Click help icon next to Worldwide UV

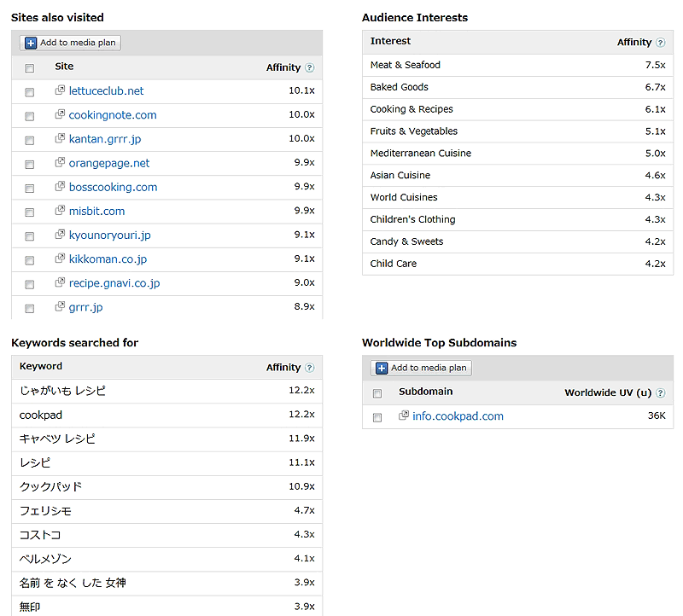(660, 393)
